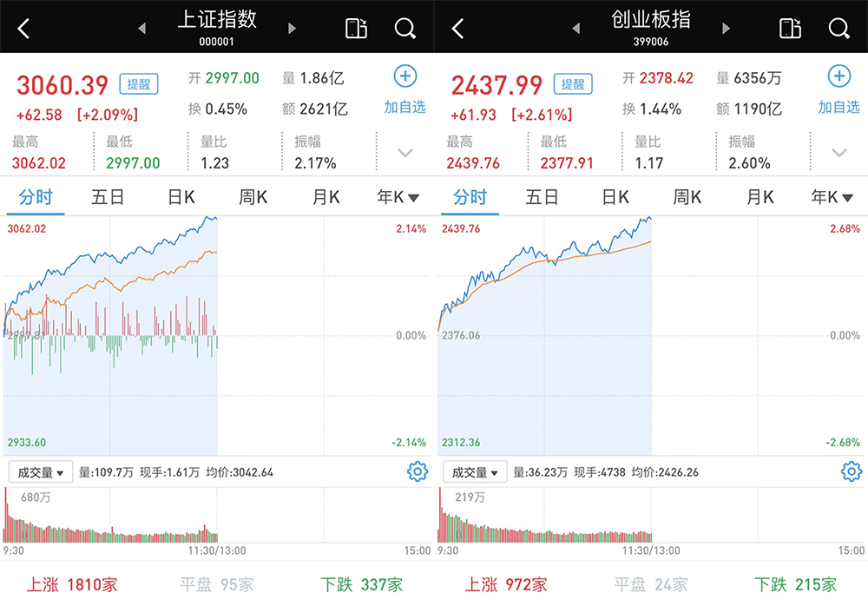Image resolution: width=868 pixels, height=606 pixels.
Task: View 下跌 215家 falling stocks list
Action: click(795, 584)
